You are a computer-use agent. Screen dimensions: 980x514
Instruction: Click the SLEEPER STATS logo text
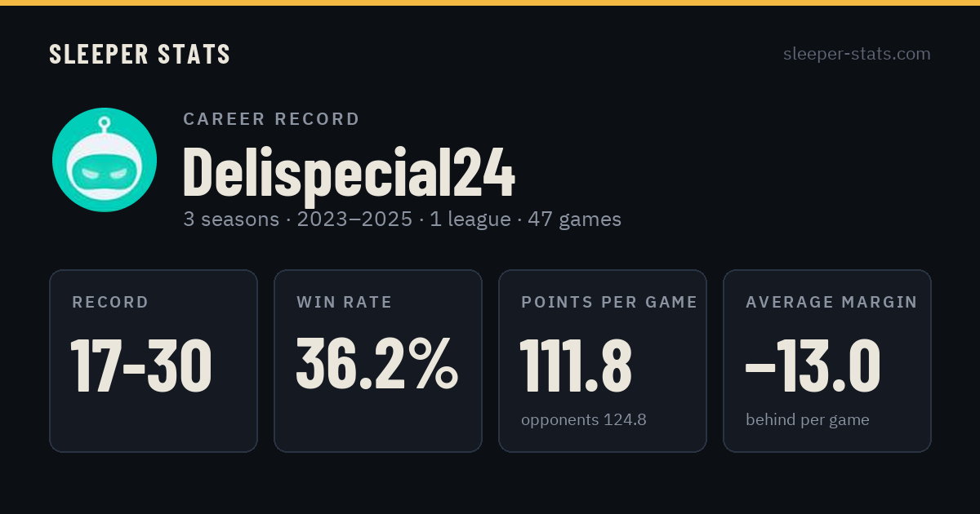tap(140, 55)
